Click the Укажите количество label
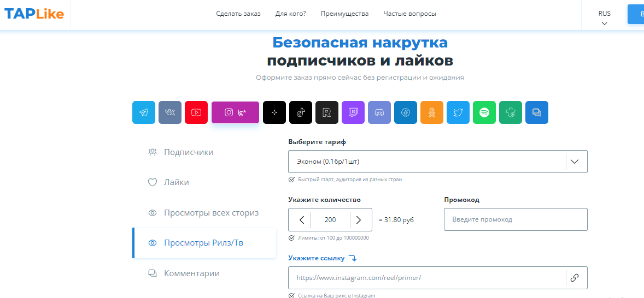 (x=325, y=200)
